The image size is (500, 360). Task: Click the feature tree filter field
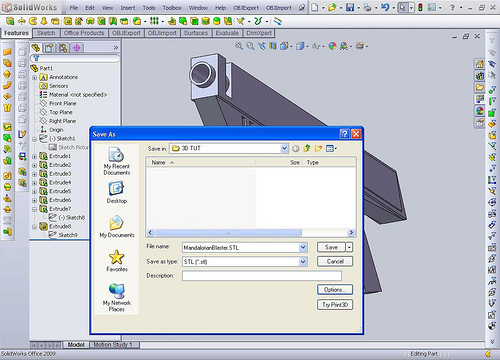coord(75,58)
